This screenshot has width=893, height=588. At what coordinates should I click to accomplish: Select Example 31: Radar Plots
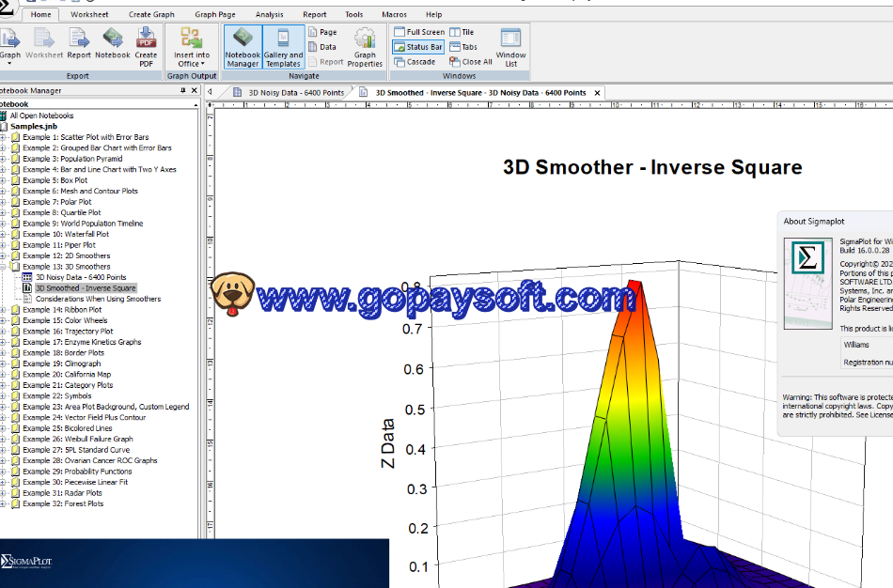tap(62, 493)
